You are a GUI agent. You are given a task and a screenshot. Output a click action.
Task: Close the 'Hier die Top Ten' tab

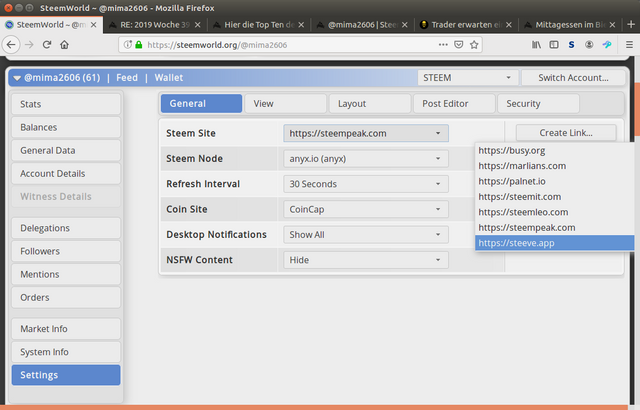tap(301, 25)
